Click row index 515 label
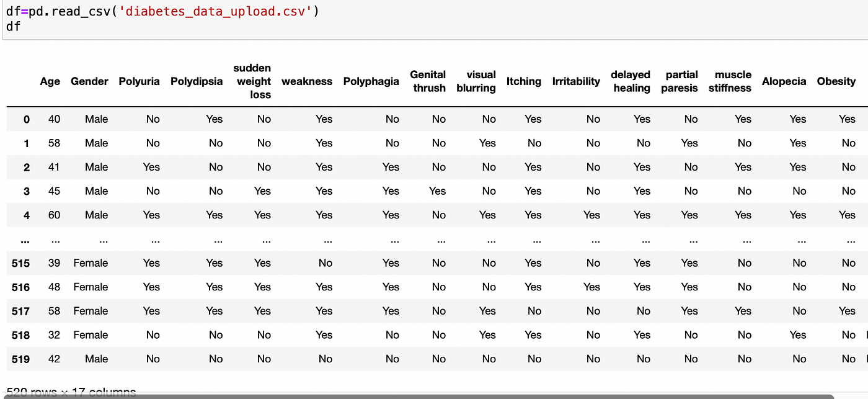The width and height of the screenshot is (868, 399). coord(20,263)
